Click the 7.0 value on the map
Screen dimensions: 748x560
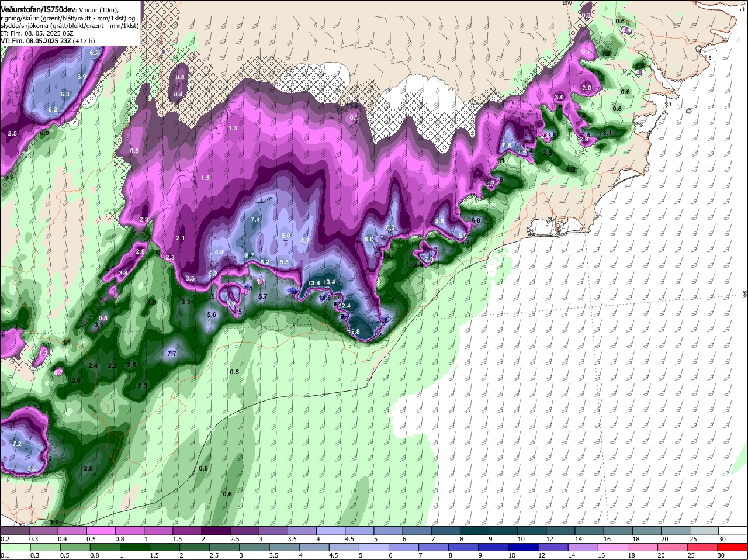coord(428,260)
